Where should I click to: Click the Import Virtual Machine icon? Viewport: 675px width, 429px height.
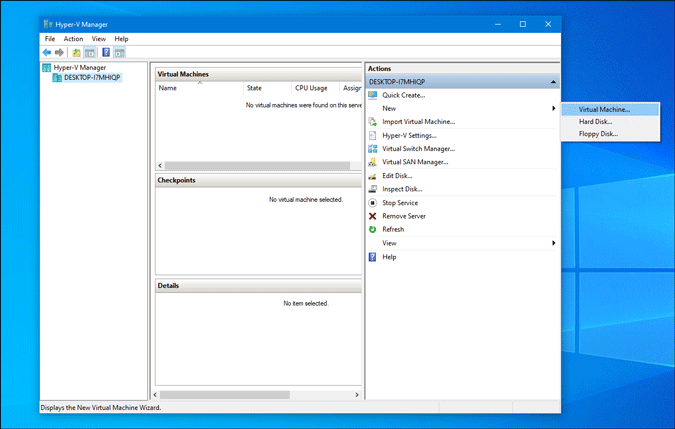point(373,122)
